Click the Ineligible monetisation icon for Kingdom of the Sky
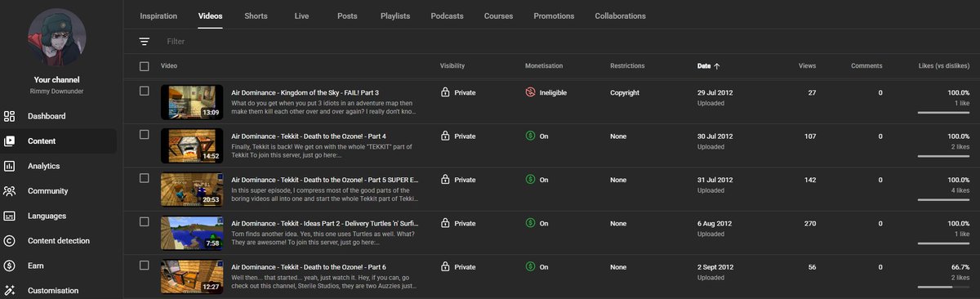Image resolution: width=980 pixels, height=299 pixels. point(531,93)
